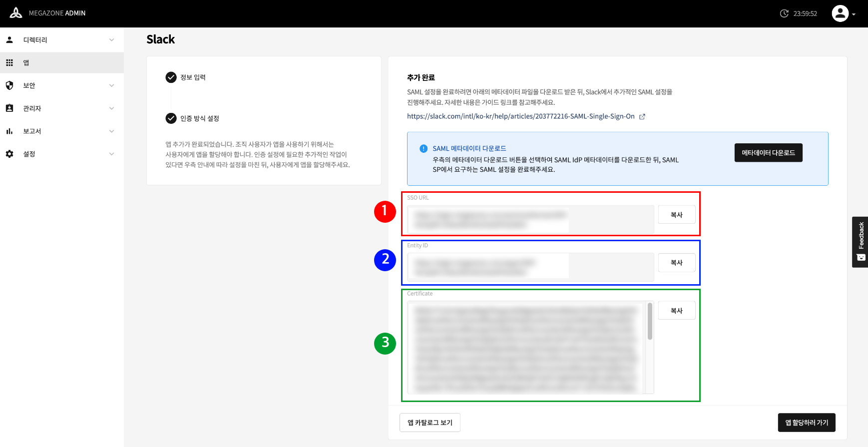The width and height of the screenshot is (868, 447).
Task: Open the user account avatar menu
Action: [840, 13]
